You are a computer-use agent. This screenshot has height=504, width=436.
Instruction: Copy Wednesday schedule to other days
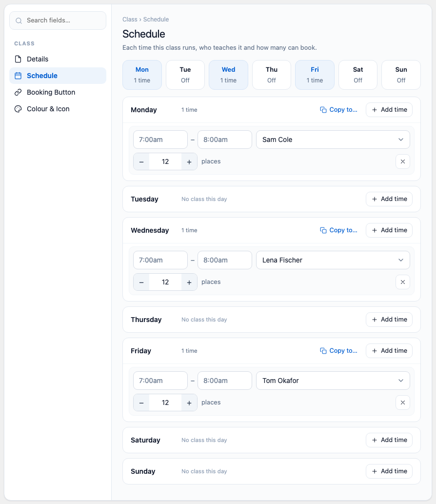(x=338, y=230)
